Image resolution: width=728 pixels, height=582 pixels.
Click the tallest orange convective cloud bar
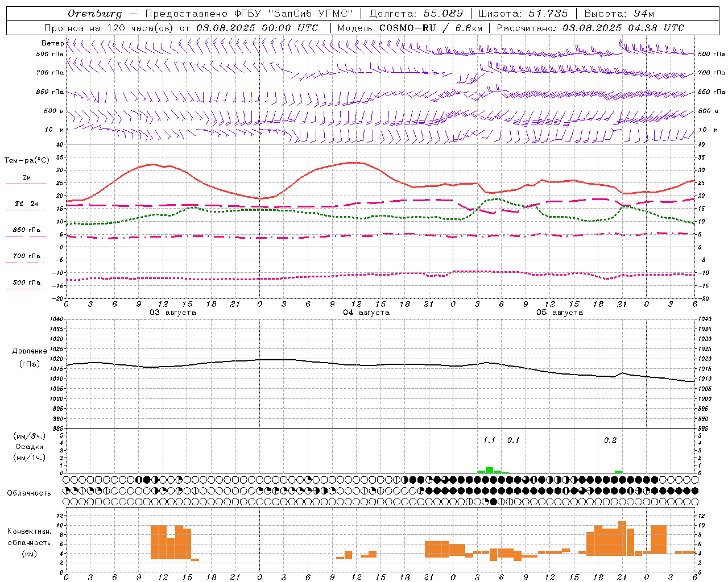622,538
